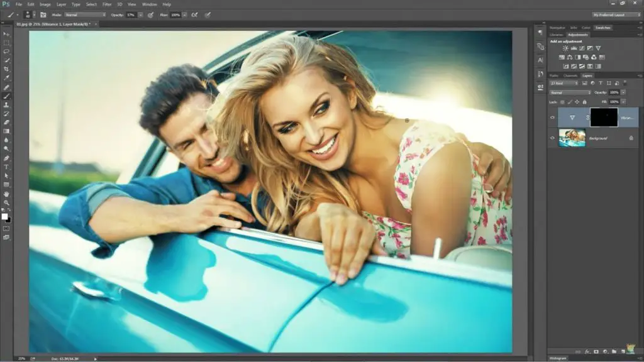Activate the Hand tool
This screenshot has width=644, height=362.
[7, 194]
